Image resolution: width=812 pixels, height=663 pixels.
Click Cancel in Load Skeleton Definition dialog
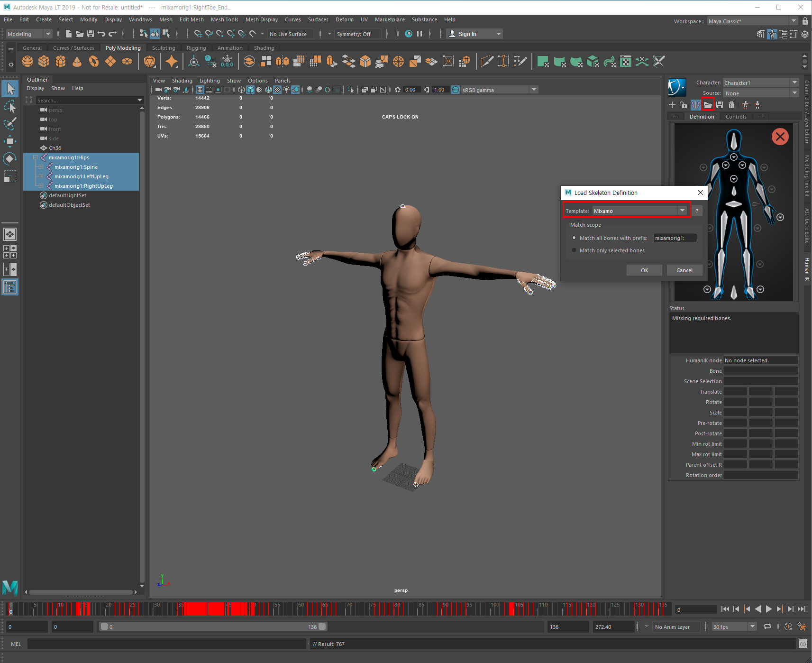coord(684,270)
